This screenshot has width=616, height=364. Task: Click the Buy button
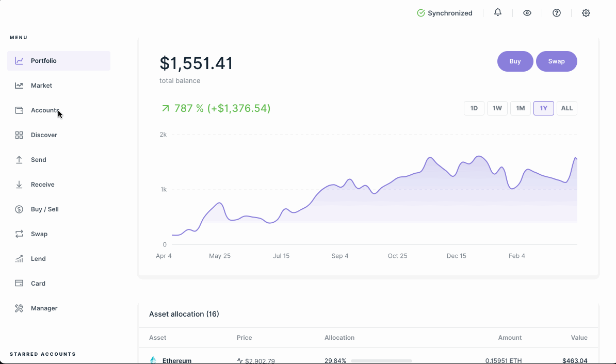tap(514, 61)
